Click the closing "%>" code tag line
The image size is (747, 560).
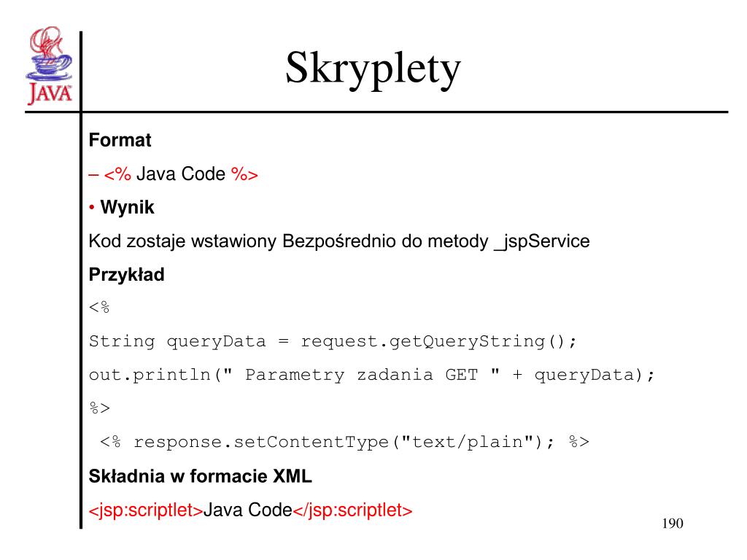click(x=99, y=408)
